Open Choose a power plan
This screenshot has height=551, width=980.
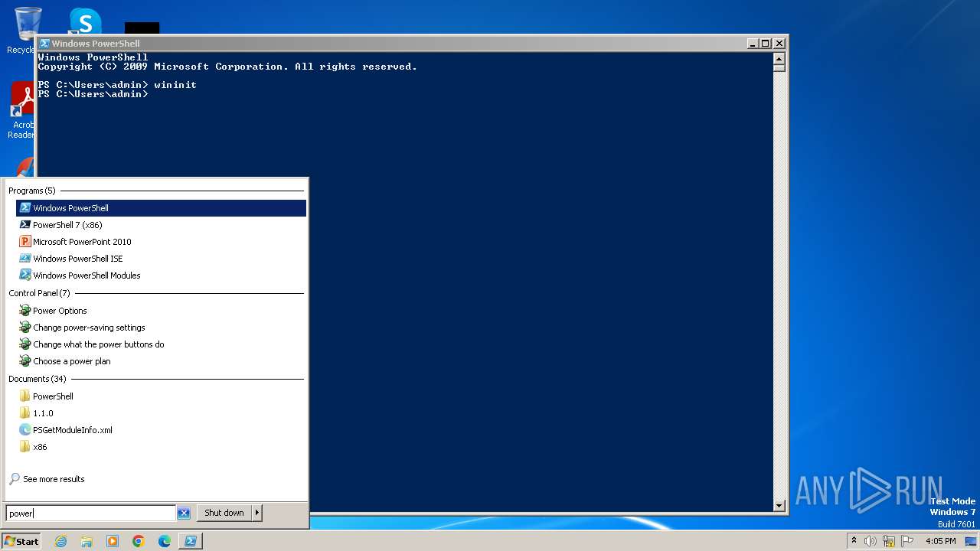coord(161,361)
